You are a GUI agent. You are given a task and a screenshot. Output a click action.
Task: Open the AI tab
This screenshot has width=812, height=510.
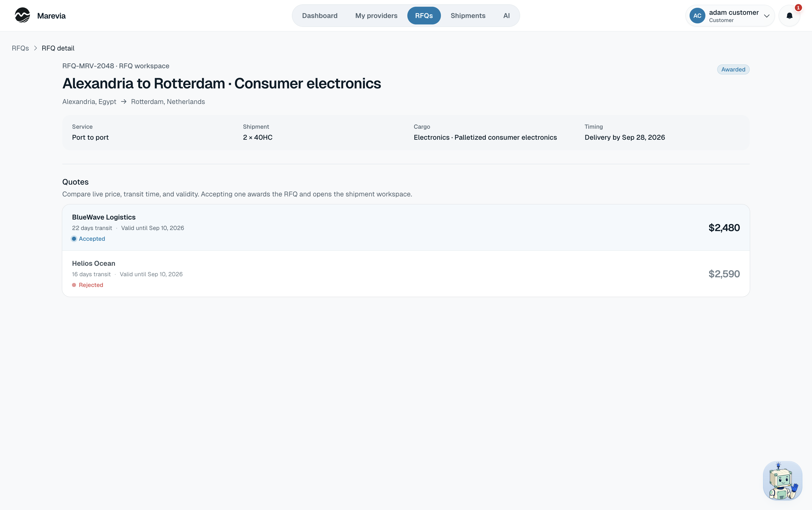pos(506,16)
